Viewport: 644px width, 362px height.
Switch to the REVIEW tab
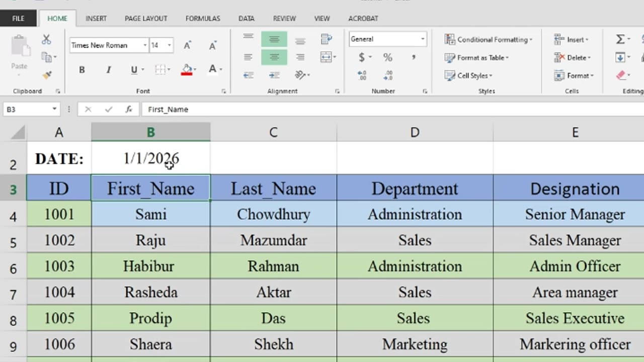(x=284, y=18)
